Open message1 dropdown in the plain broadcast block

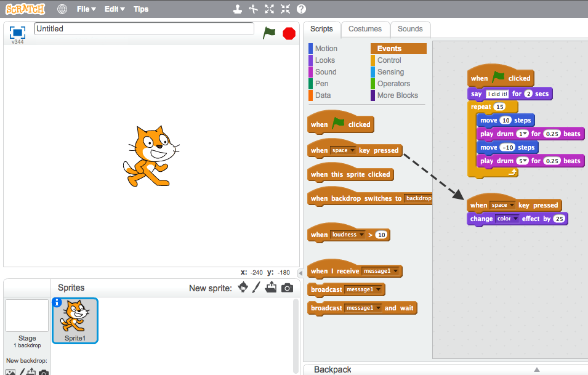click(x=363, y=289)
